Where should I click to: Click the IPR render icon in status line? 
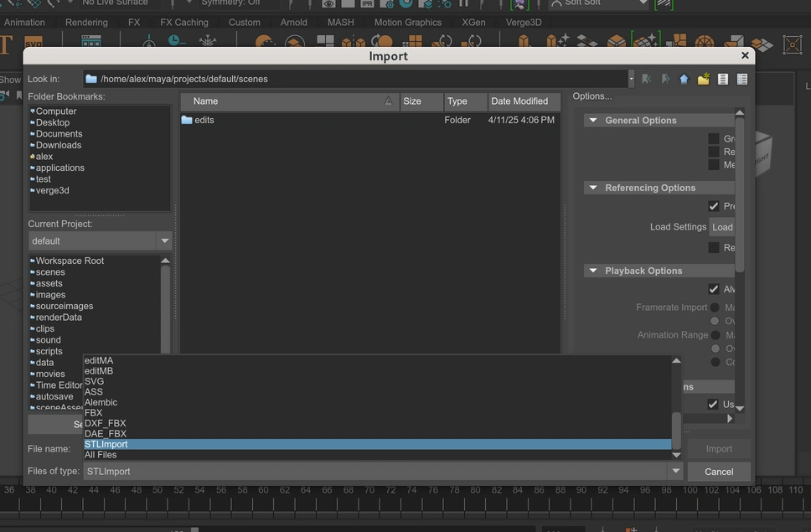click(367, 3)
